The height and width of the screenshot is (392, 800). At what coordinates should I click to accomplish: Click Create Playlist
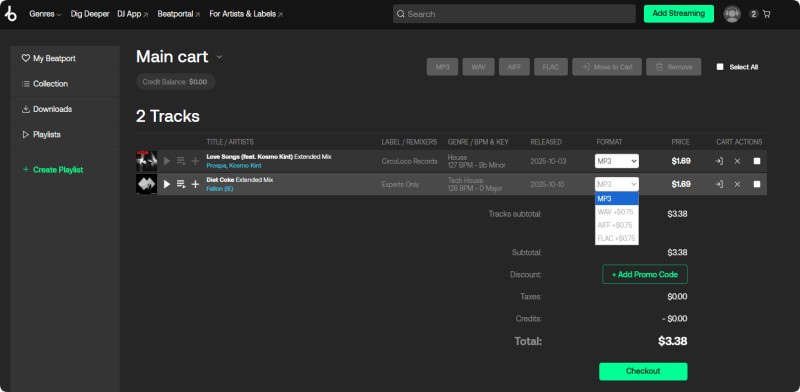53,169
